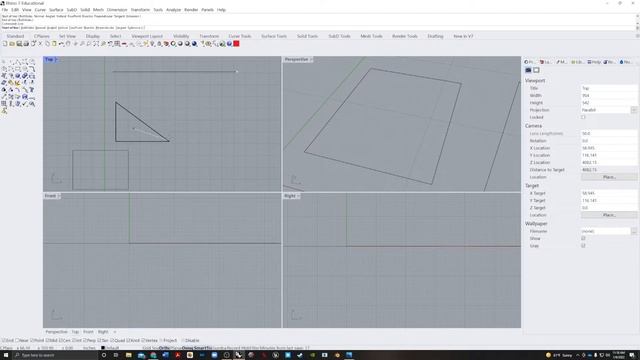Screen dimensions: 640x360
Task: Open the Analyze menu
Action: pyautogui.click(x=173, y=10)
